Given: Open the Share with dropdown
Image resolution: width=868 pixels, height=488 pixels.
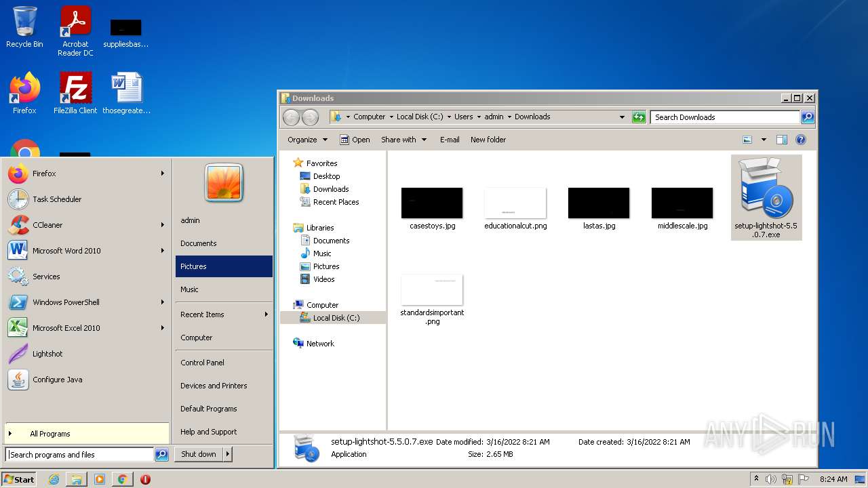Looking at the screenshot, I should tap(404, 140).
